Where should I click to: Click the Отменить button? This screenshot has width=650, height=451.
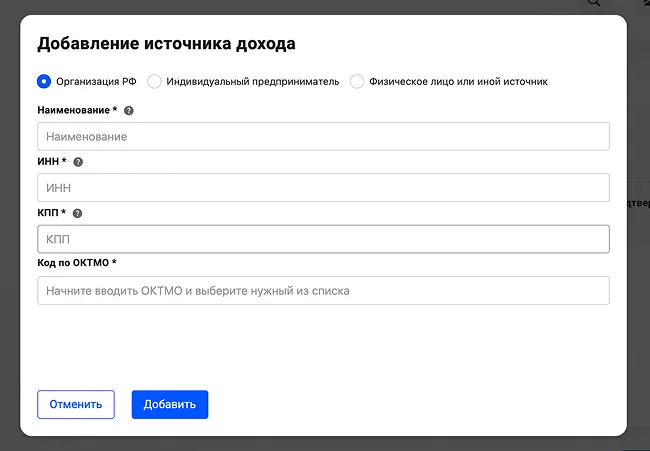point(76,404)
